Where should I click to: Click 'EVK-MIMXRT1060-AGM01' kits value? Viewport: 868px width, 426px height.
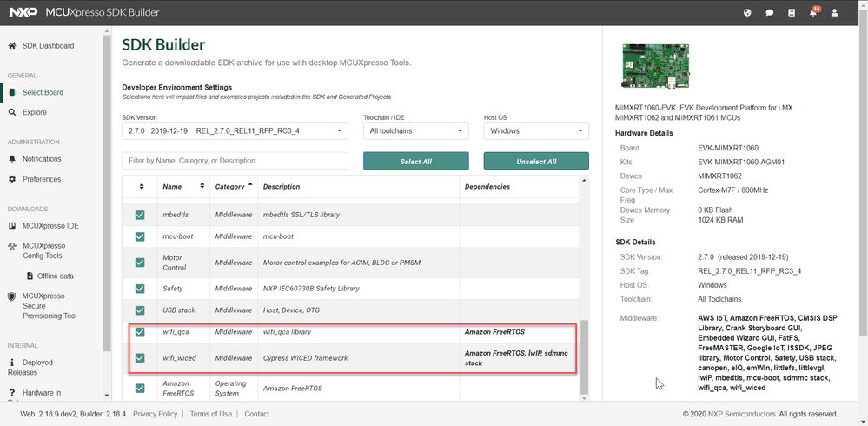click(741, 163)
